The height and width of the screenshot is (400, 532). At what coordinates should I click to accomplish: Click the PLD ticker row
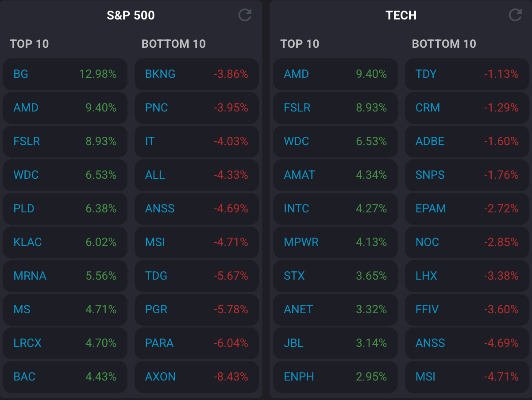tap(65, 208)
